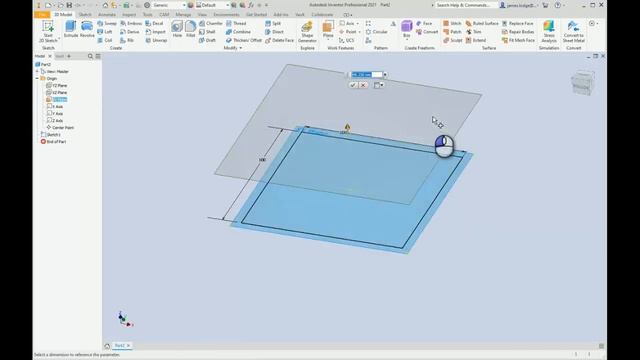The image size is (640, 360).
Task: Pick the Rib tool
Action: pyautogui.click(x=127, y=40)
